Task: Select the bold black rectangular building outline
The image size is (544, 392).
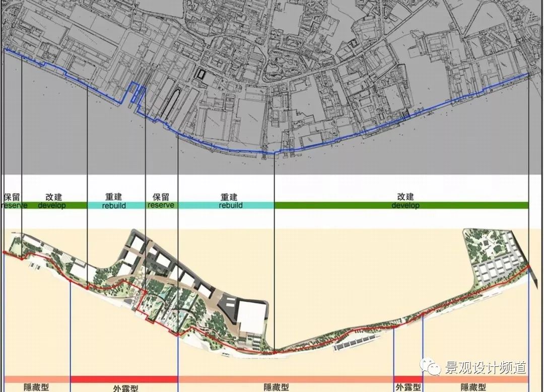Action: click(x=201, y=74)
